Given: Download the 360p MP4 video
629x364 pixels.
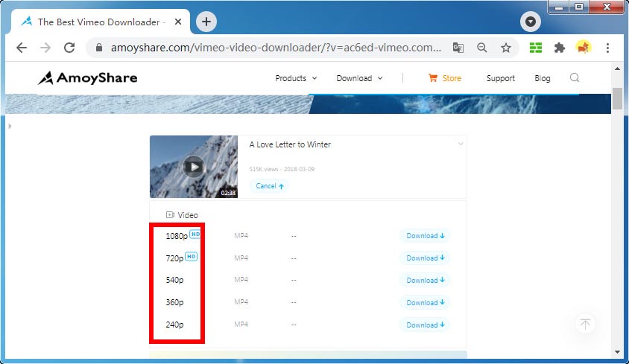Looking at the screenshot, I should 425,302.
